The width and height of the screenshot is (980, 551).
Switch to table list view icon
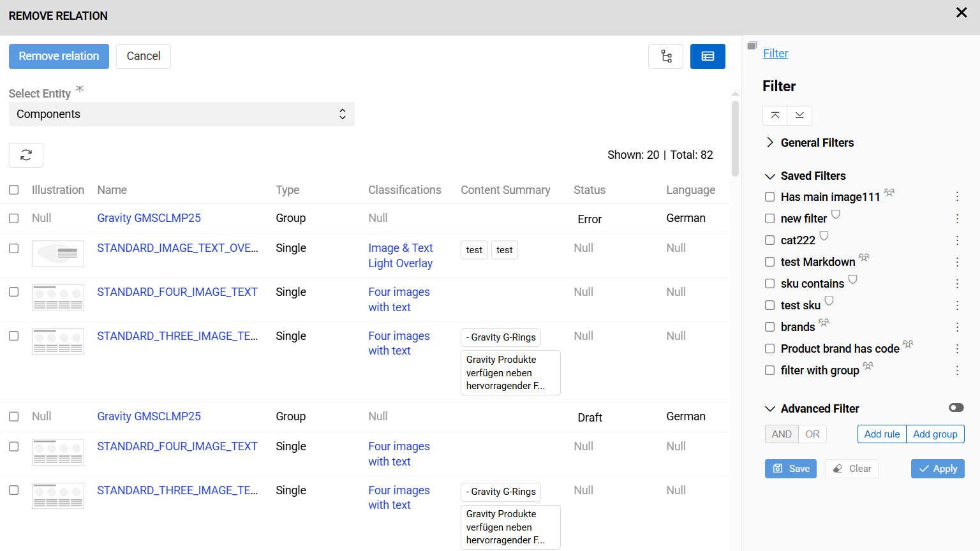coord(708,56)
